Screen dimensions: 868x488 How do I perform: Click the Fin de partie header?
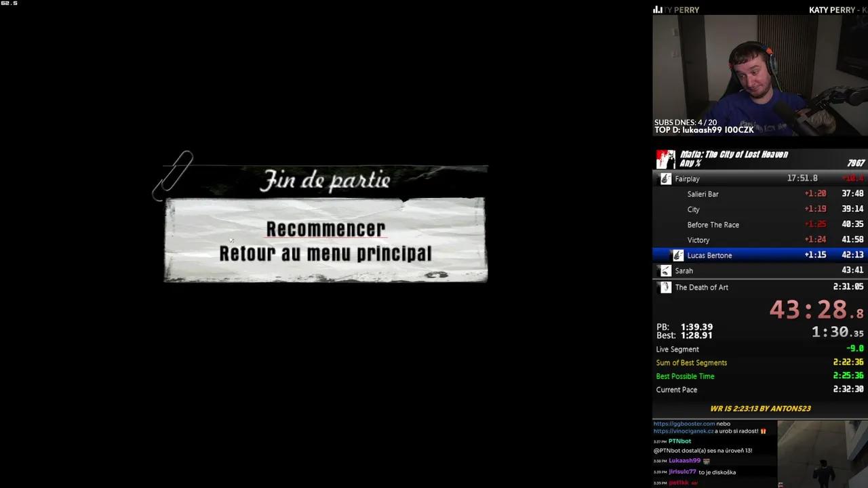[x=325, y=180]
